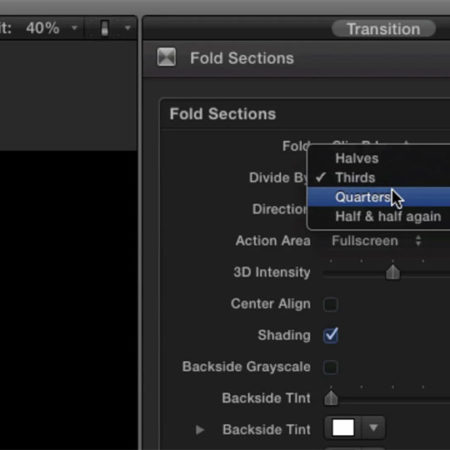This screenshot has width=450, height=450.
Task: Open the Backside Tint color dropdown arrow
Action: pos(373,428)
